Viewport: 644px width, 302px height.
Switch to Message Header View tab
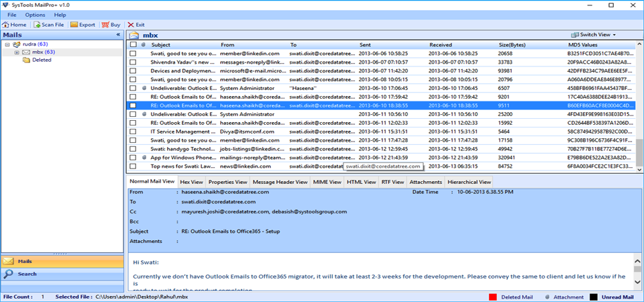pos(280,182)
